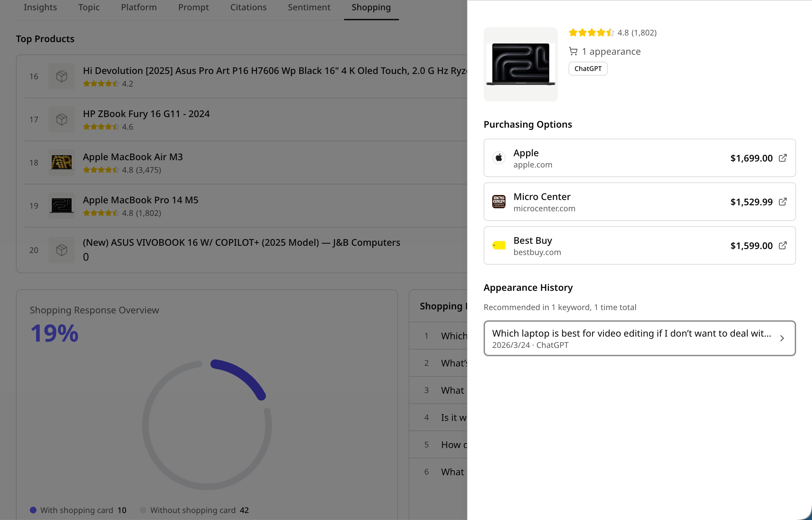Click the placeholder box icon for HP ZBook Fury
812x520 pixels.
[61, 119]
